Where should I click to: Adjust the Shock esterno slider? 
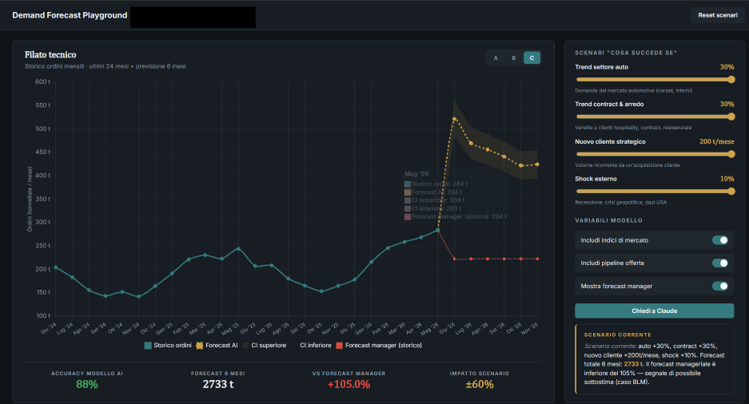click(x=654, y=191)
